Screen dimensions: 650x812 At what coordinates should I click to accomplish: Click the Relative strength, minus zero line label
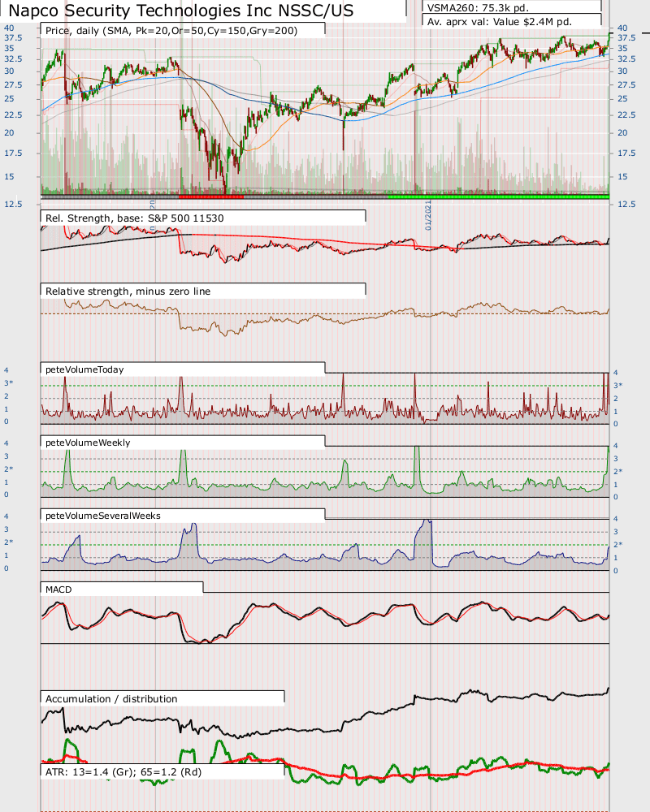[x=128, y=291]
